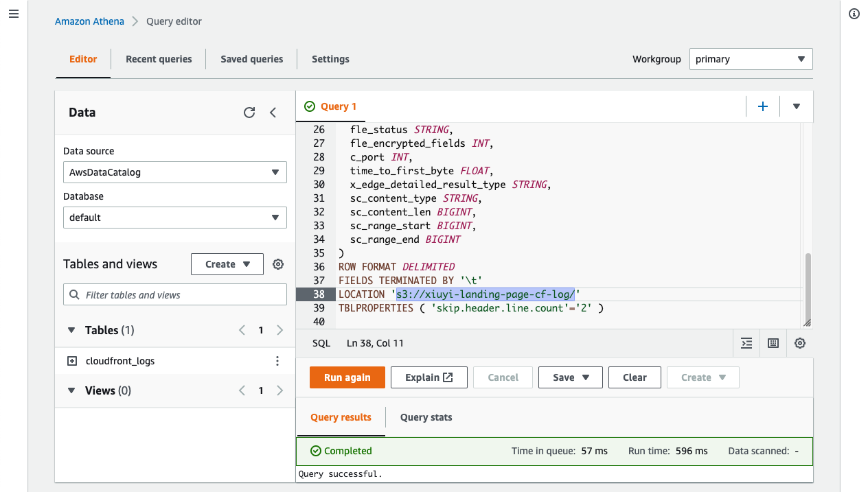The height and width of the screenshot is (492, 868).
Task: Click line 26 fle_status STRING
Action: [x=401, y=130]
